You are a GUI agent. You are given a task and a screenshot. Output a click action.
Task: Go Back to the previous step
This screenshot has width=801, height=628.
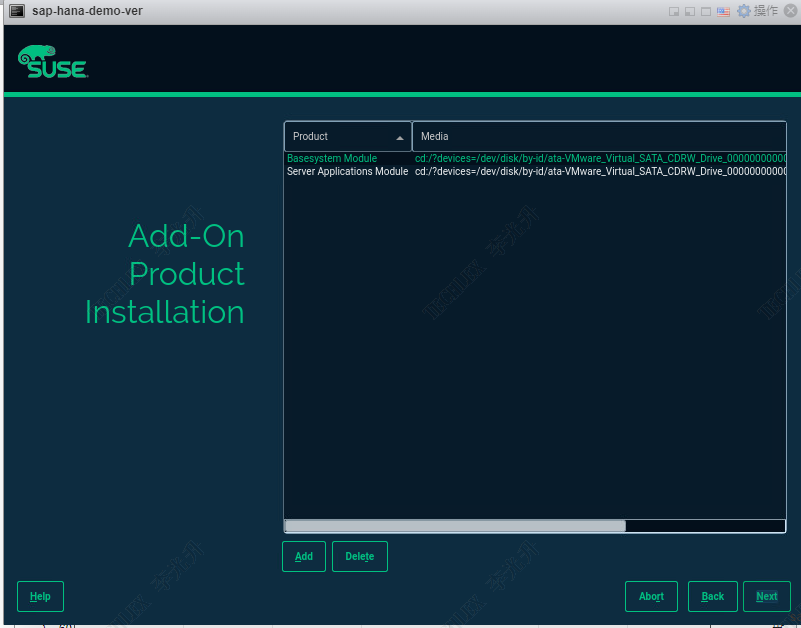pos(713,596)
